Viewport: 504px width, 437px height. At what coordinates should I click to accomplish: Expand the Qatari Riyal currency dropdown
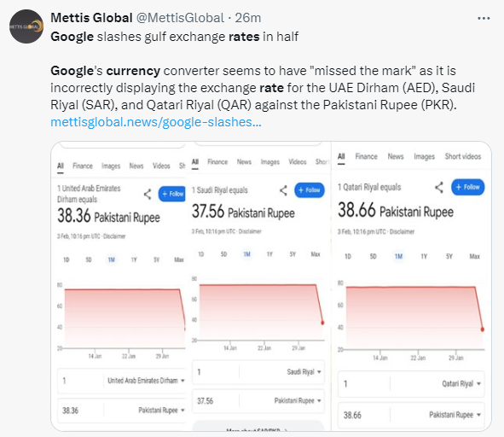pyautogui.click(x=461, y=383)
